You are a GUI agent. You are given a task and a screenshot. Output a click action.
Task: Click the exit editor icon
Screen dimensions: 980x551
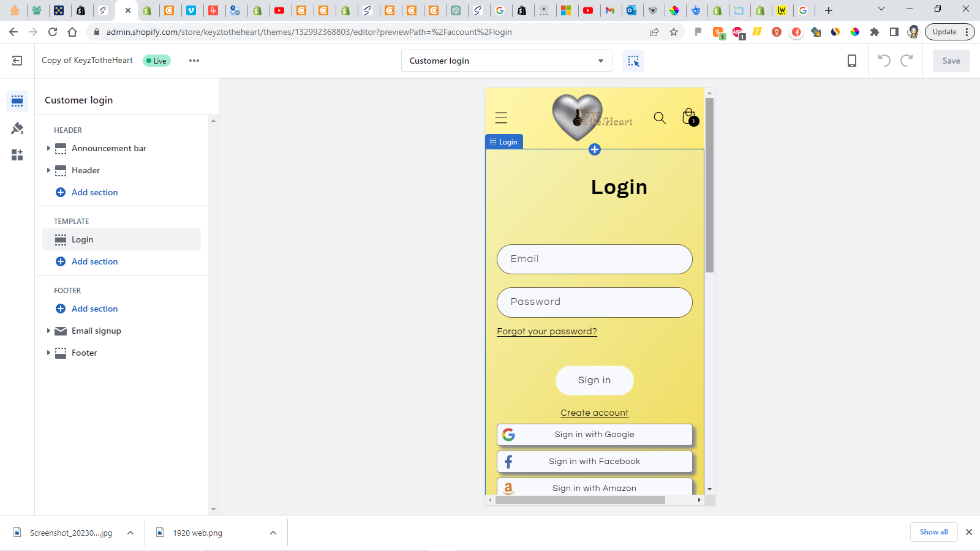point(17,61)
